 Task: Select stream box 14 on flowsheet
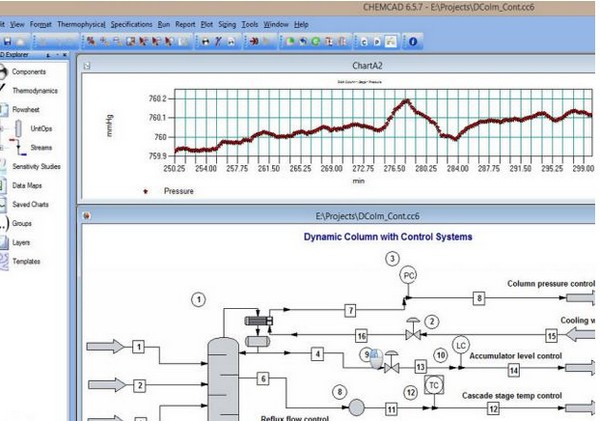(514, 370)
